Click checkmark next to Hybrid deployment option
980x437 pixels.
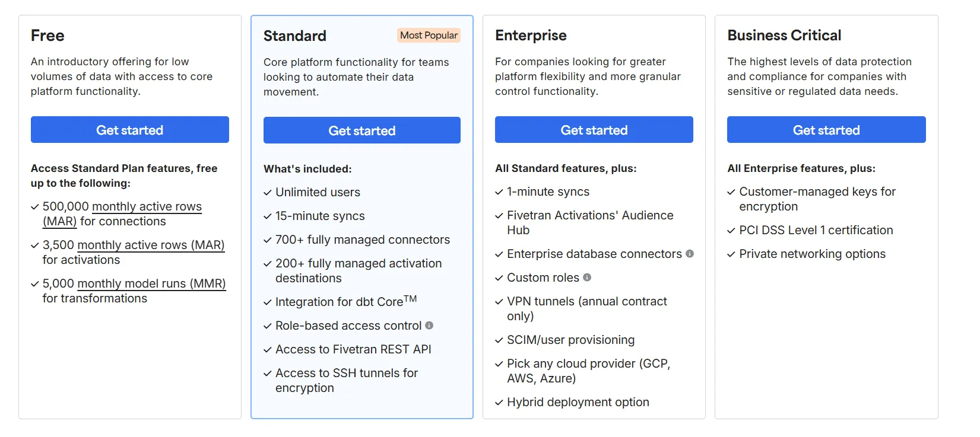[x=499, y=403]
